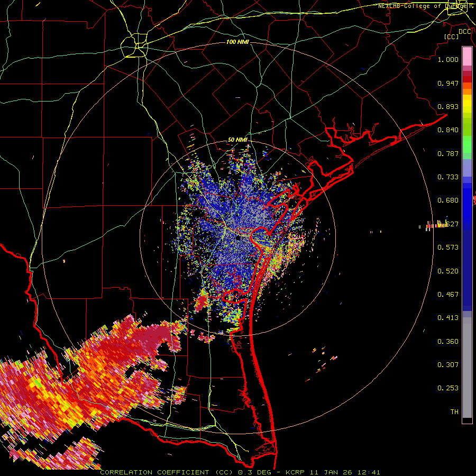Click the 100 NMI range ring label
Viewport: 476px width, 476px height.
point(237,42)
